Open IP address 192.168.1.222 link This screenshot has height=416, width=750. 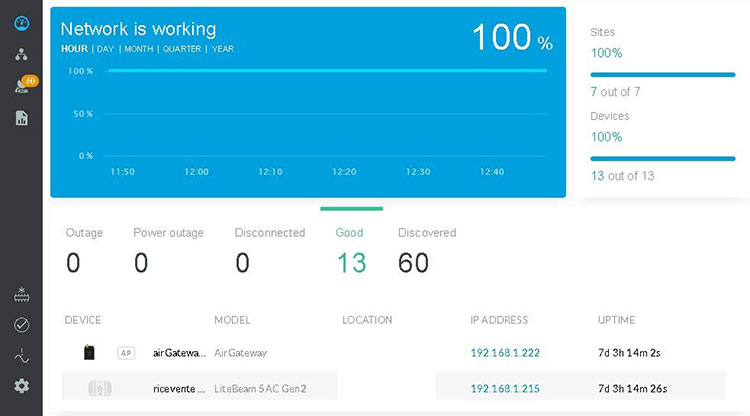click(x=505, y=353)
